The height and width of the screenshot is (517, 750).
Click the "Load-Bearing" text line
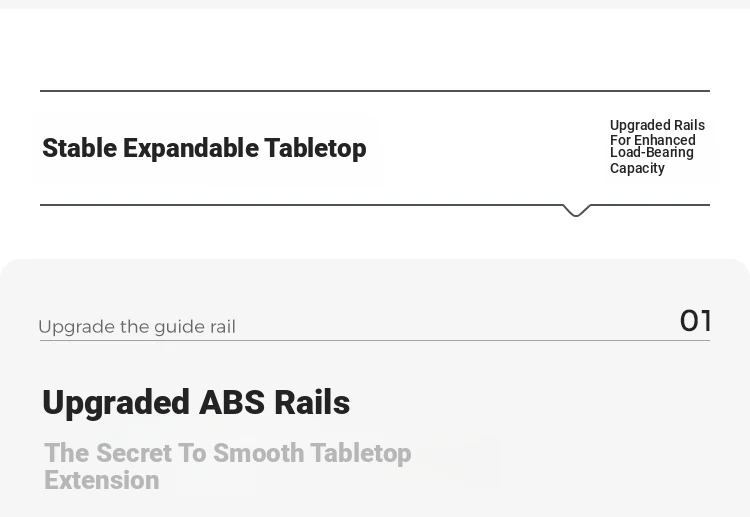651,152
